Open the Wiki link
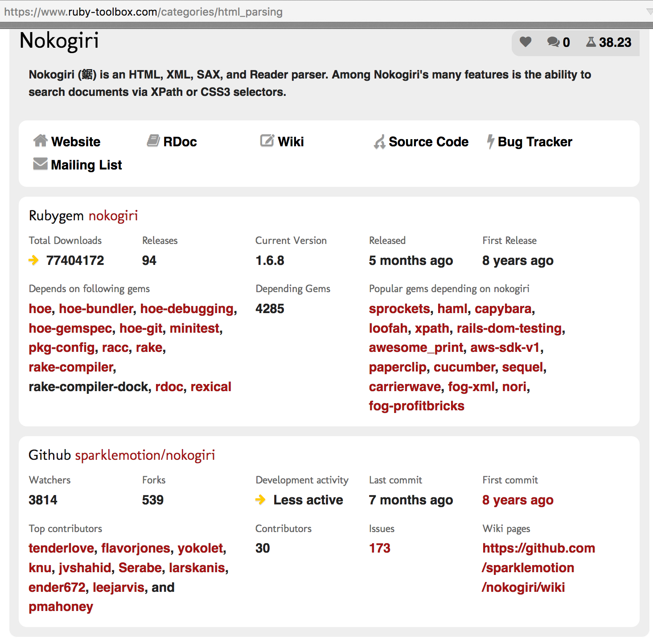 coord(291,142)
